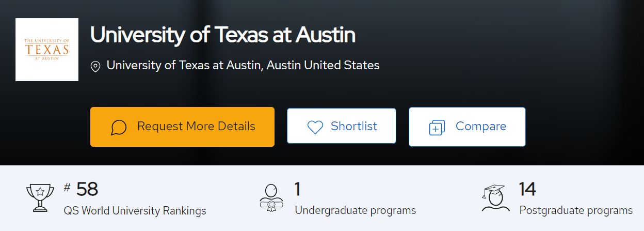Click the compare plus icon

pyautogui.click(x=437, y=127)
